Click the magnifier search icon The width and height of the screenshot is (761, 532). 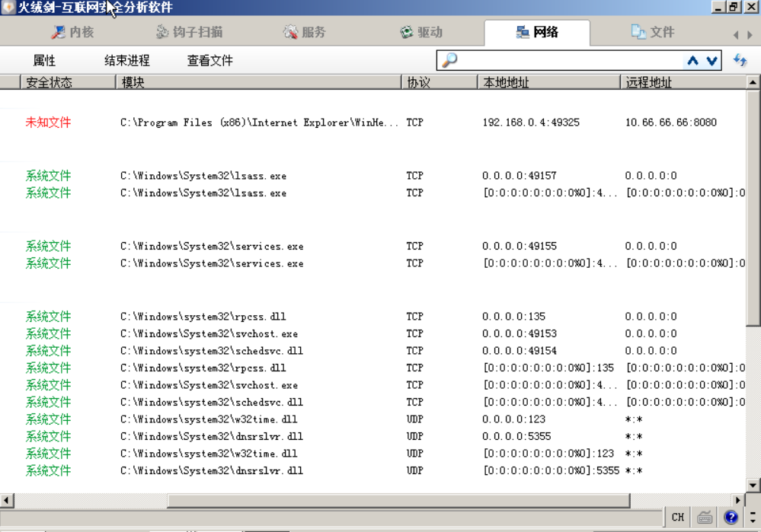coord(449,60)
